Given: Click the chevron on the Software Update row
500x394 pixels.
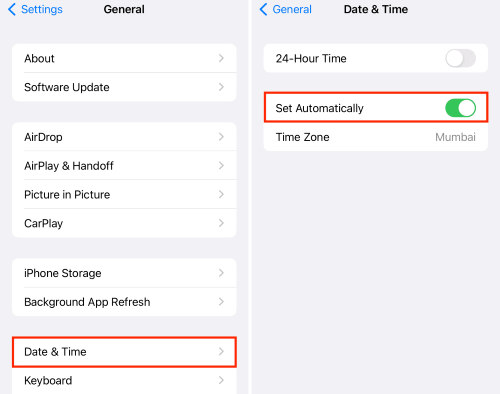Looking at the screenshot, I should [221, 87].
